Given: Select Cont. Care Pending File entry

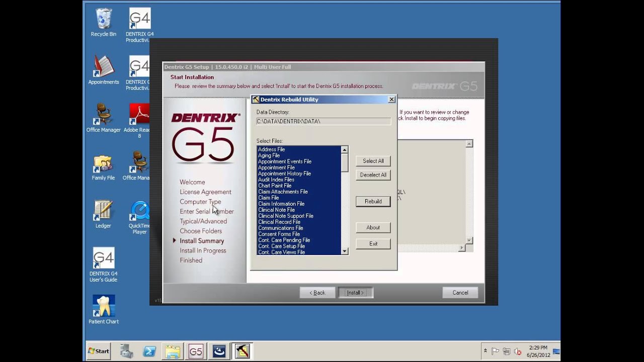Looking at the screenshot, I should (299, 240).
